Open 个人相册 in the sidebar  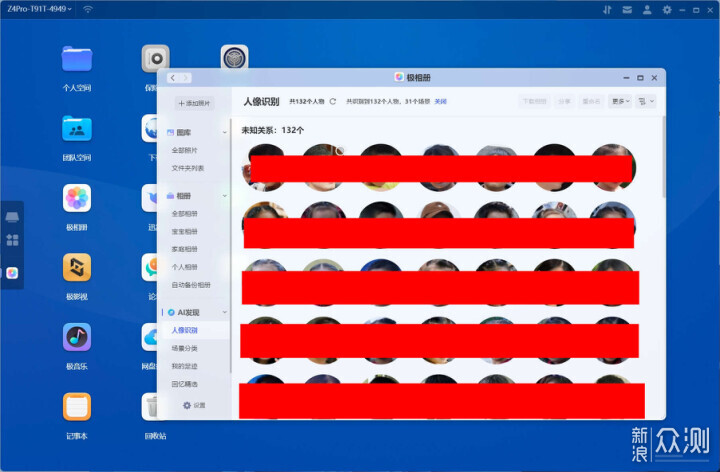point(185,267)
